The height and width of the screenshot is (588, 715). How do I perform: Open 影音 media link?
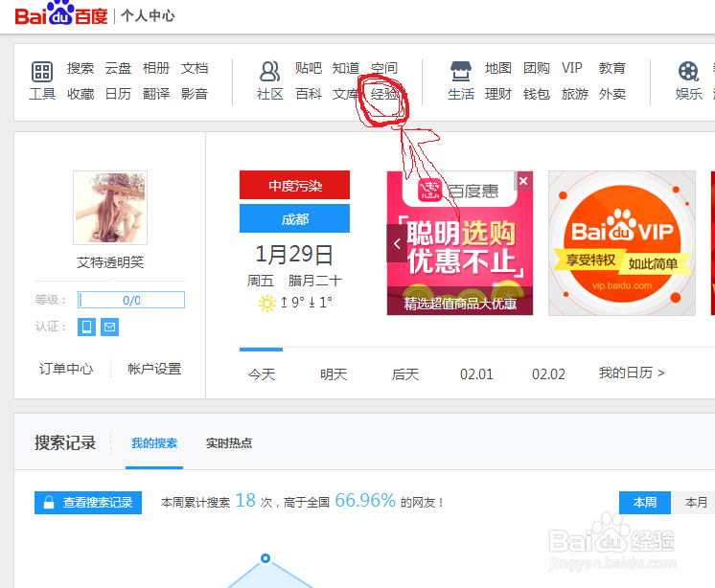(x=195, y=94)
